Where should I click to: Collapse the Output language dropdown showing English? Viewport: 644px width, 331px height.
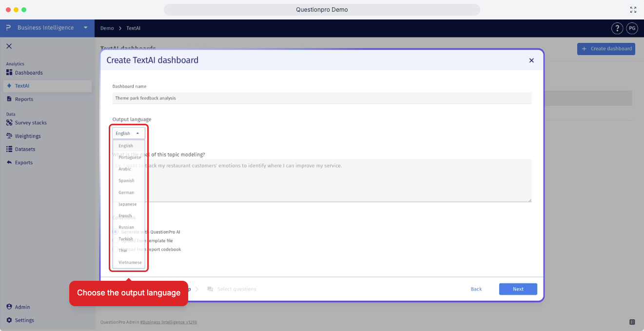pos(129,133)
